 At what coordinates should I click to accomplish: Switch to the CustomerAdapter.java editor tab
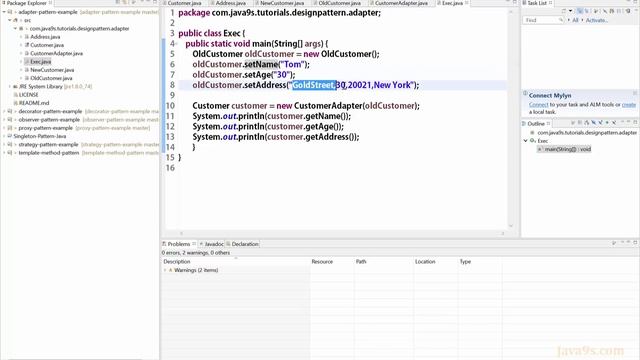click(x=401, y=3)
